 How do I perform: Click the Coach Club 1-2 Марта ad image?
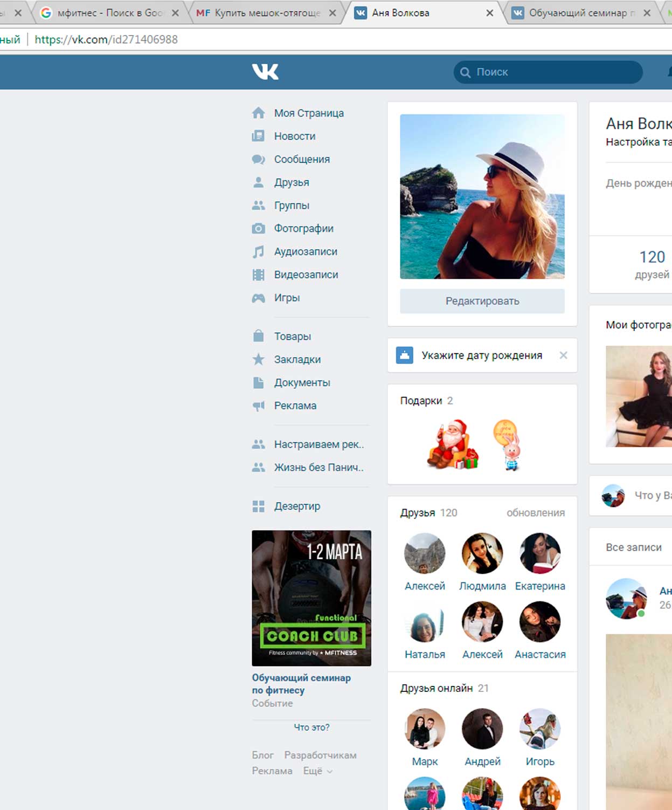(x=311, y=598)
